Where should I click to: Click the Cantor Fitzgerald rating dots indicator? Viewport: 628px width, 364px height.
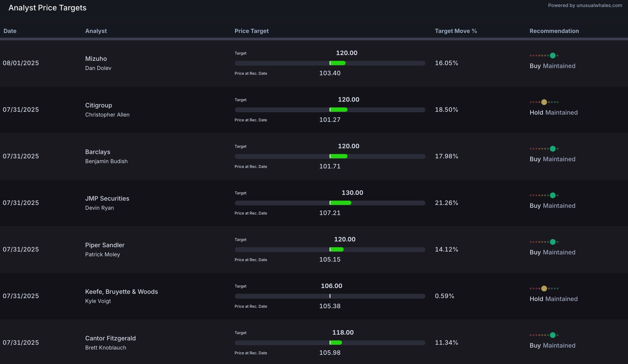pos(544,335)
